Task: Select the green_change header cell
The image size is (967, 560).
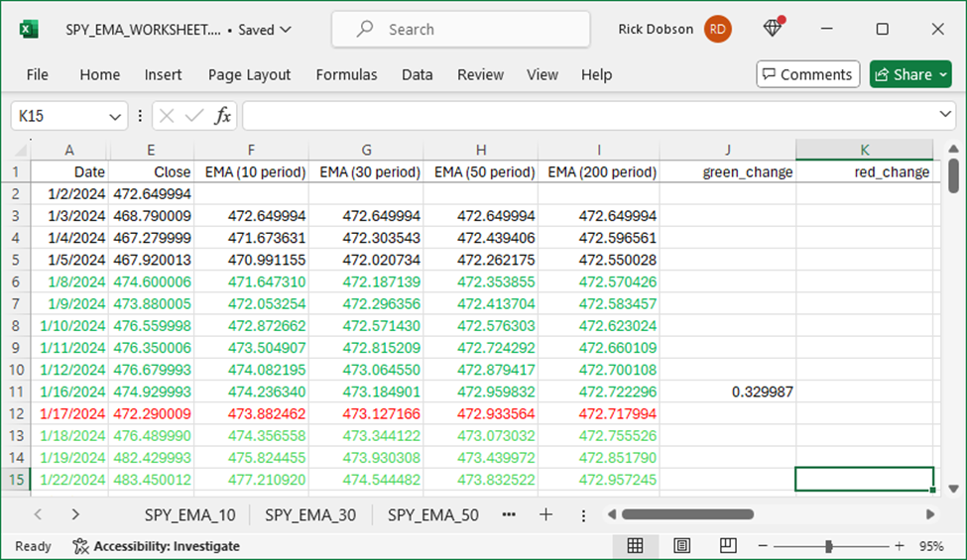Action: pos(728,171)
